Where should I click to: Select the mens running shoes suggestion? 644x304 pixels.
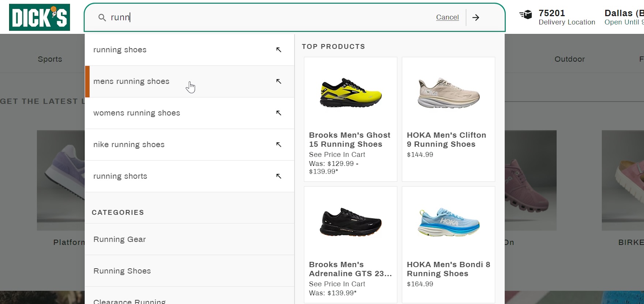click(131, 81)
